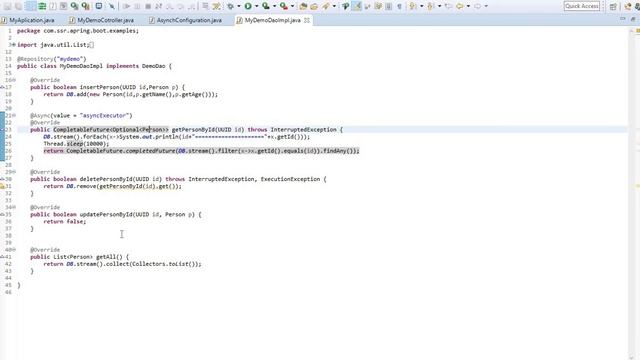Maximize the editor area
Image resolution: width=640 pixels, height=360 pixels.
pyautogui.click(x=633, y=19)
